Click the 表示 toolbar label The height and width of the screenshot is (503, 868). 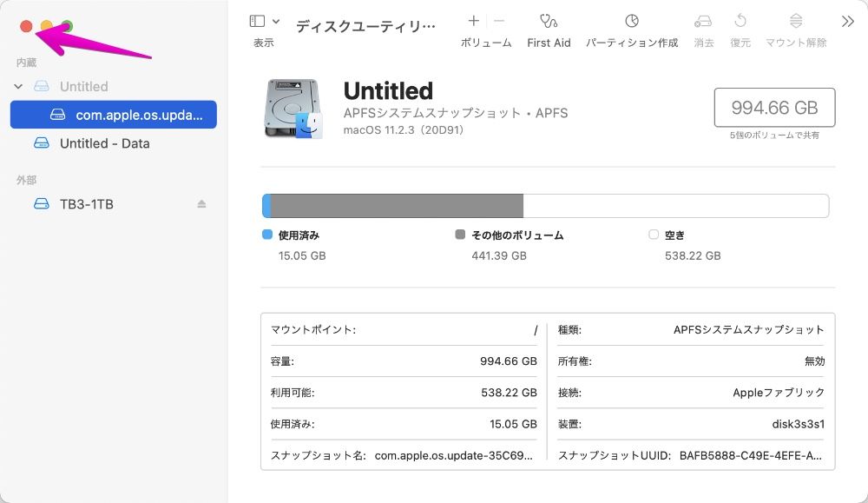[264, 43]
